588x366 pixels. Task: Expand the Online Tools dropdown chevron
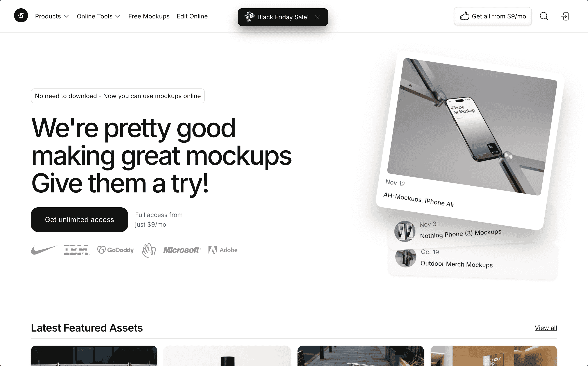(118, 16)
